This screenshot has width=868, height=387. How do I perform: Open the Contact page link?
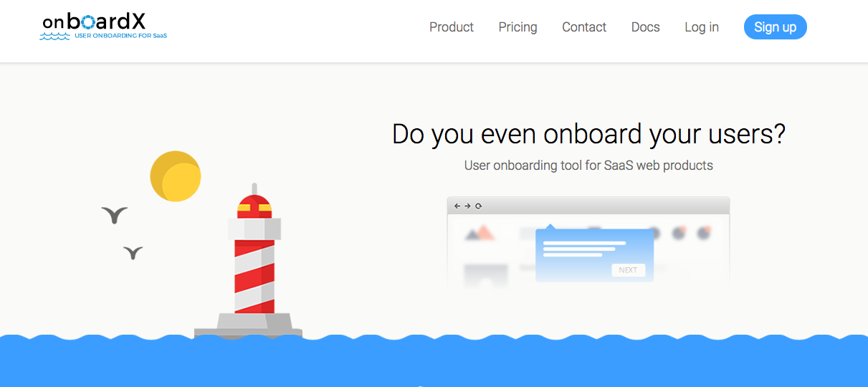coord(583,27)
